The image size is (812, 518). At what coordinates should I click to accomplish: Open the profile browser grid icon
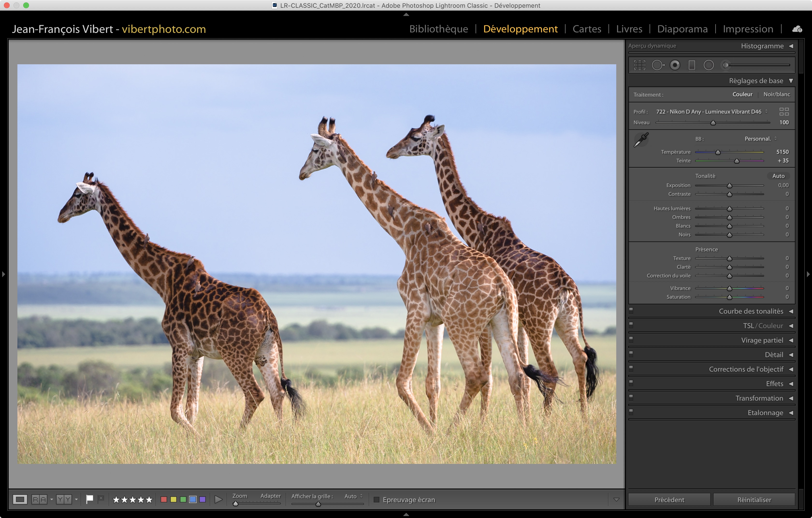click(784, 112)
